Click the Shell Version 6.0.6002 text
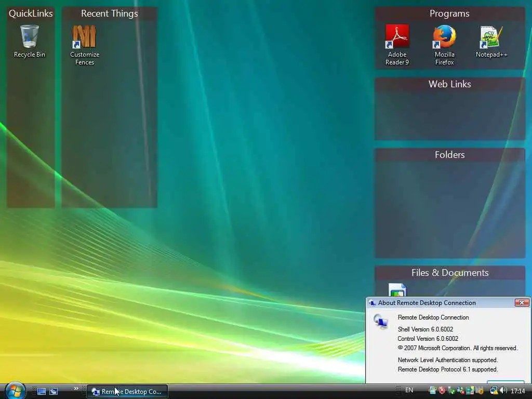Screen dimensions: 532x399 [x=425, y=329]
